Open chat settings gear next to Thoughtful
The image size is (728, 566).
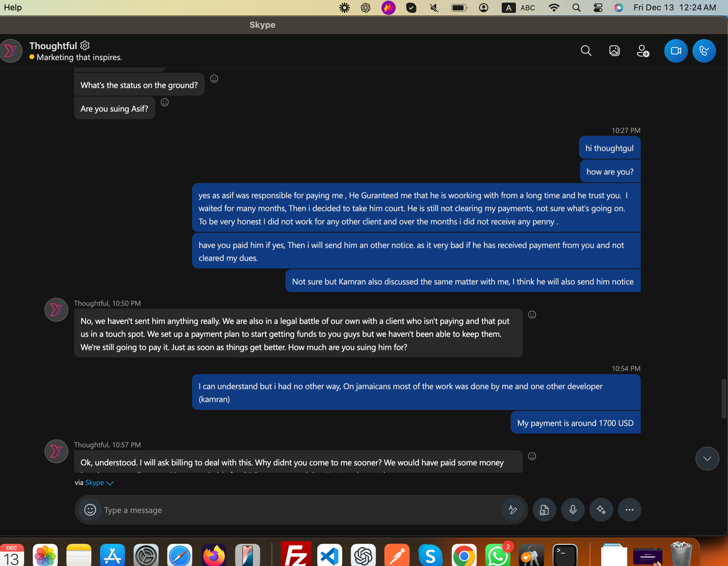(x=85, y=45)
